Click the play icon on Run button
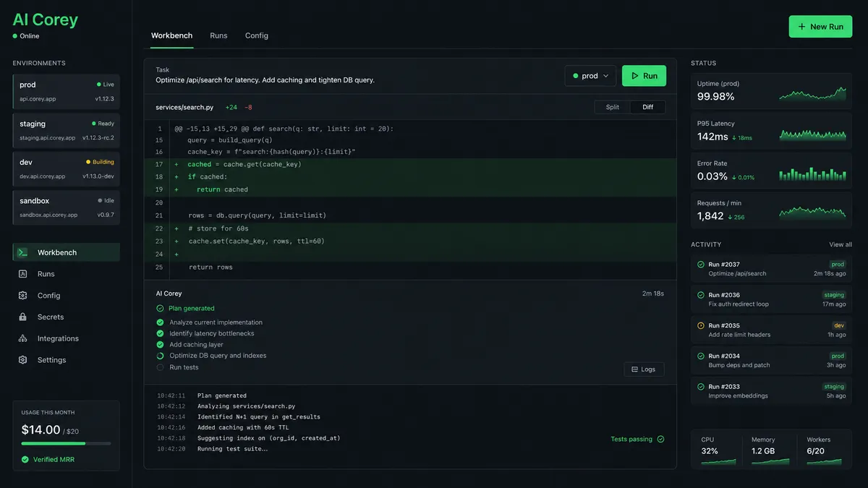The image size is (868, 488). tap(635, 76)
